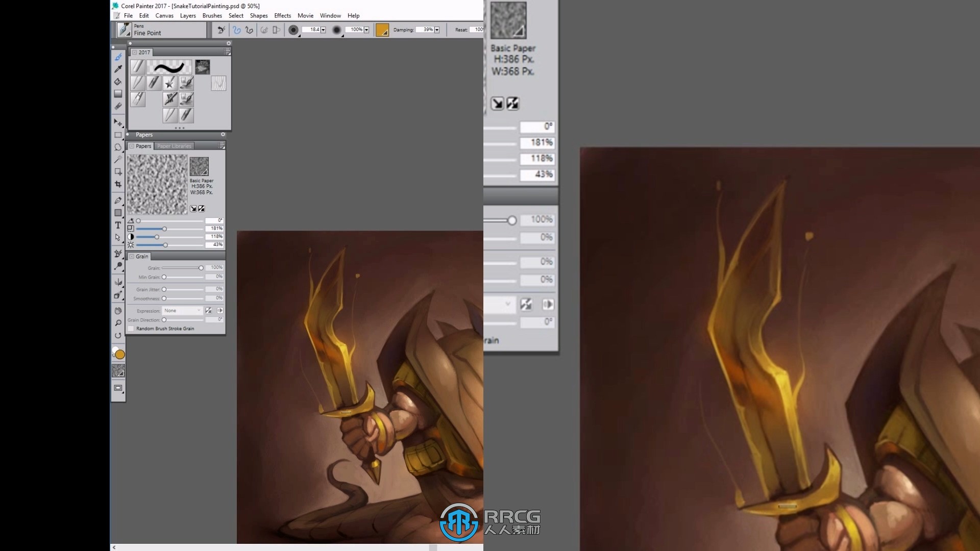This screenshot has height=551, width=980.
Task: Click the brush size preview icon
Action: [x=293, y=30]
